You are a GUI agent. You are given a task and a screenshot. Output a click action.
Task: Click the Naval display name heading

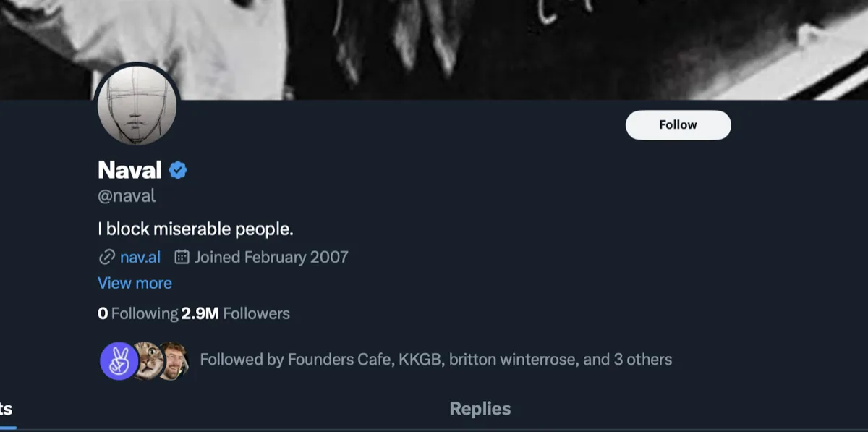coord(129,171)
